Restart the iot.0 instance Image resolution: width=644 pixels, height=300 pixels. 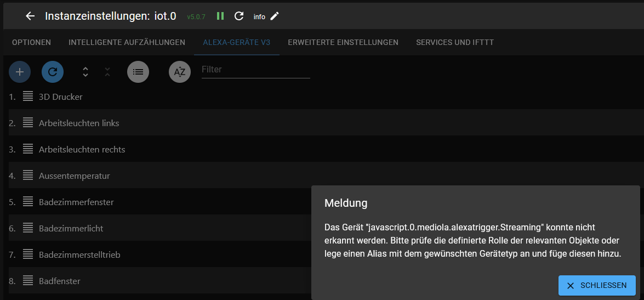click(x=239, y=16)
